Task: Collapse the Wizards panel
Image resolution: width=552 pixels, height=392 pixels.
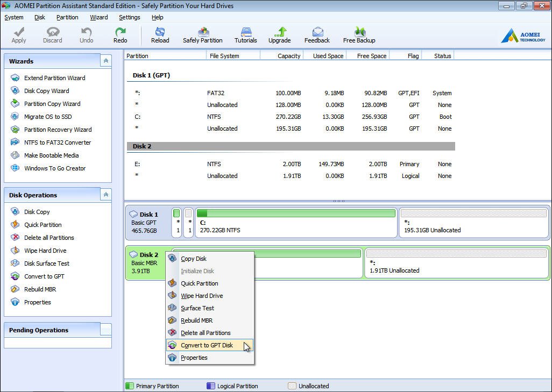Action: [x=106, y=61]
